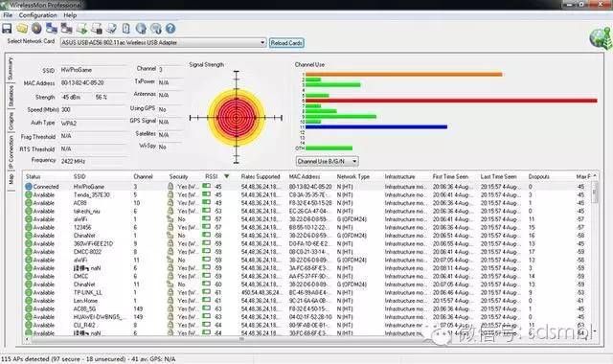Click the Auth Type value WPA2
The image size is (613, 364).
click(x=69, y=124)
